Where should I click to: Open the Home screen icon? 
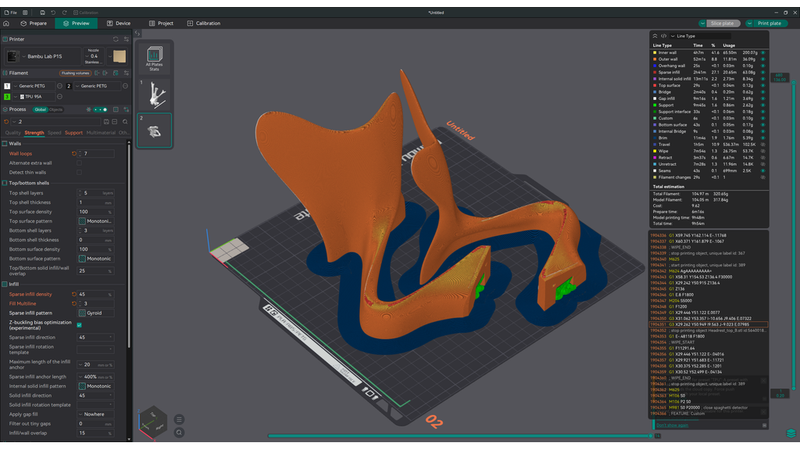coord(6,23)
